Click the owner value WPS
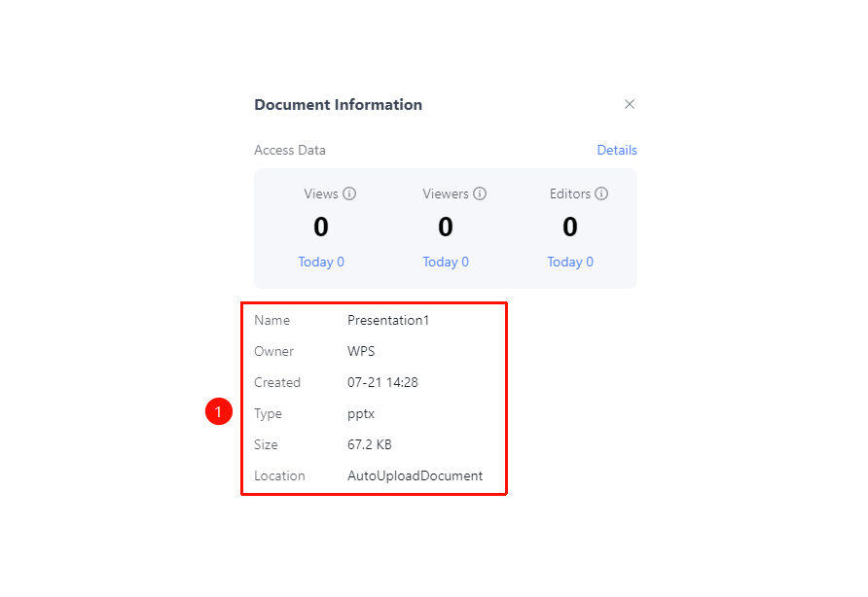Viewport: 868px width, 597px height. click(361, 351)
